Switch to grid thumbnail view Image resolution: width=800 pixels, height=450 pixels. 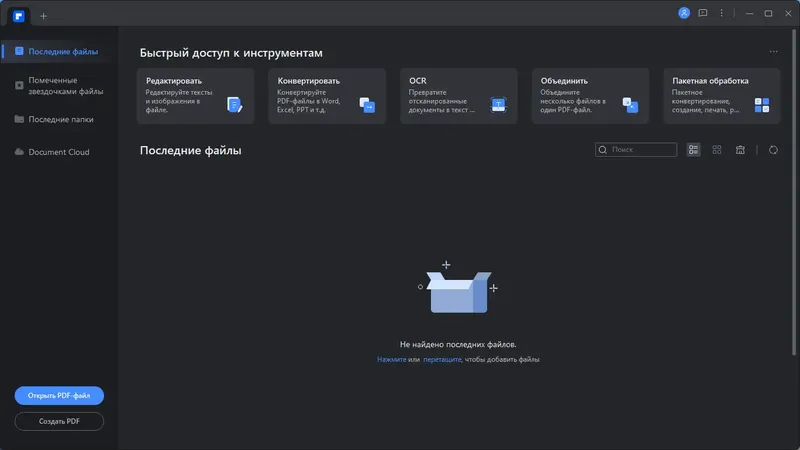tap(717, 150)
